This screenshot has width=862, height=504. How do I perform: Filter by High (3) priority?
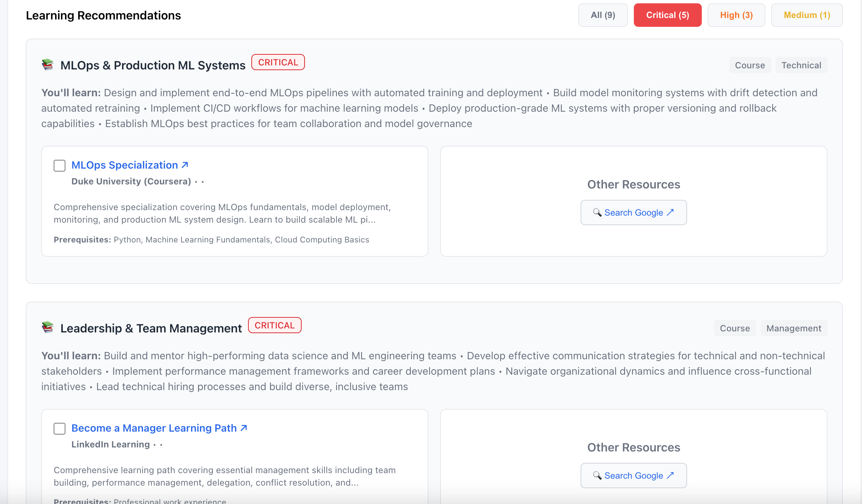736,15
